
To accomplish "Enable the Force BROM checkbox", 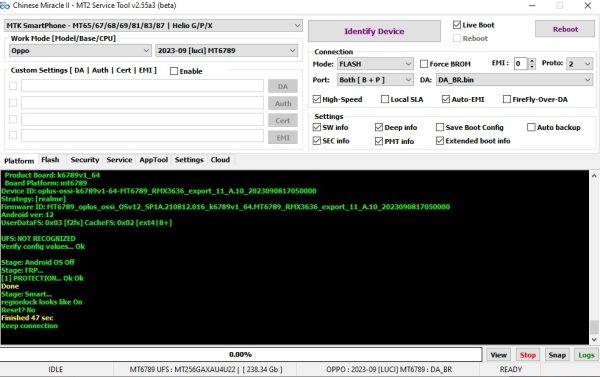I will pos(424,64).
